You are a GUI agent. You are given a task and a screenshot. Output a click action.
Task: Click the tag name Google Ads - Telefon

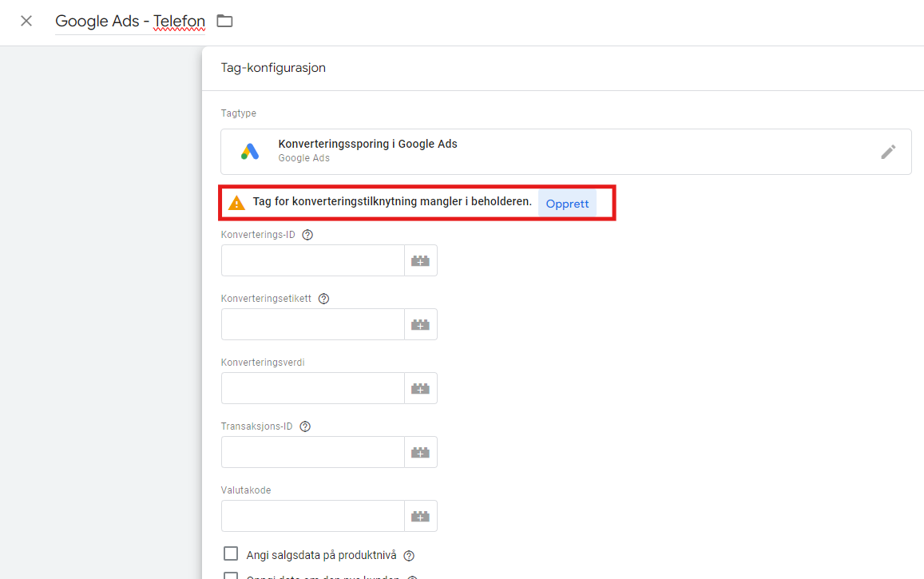(x=130, y=22)
